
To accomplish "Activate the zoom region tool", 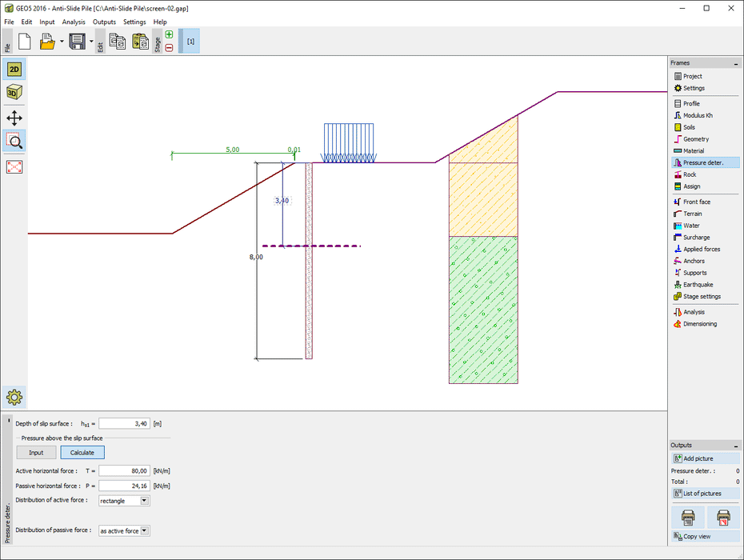I will click(x=14, y=142).
